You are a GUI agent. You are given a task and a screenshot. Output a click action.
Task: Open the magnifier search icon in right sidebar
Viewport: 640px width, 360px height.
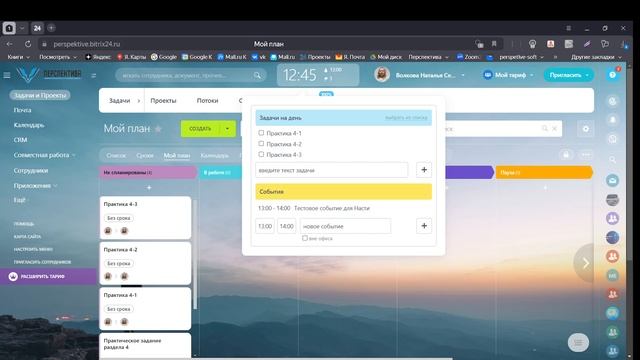coord(613,159)
